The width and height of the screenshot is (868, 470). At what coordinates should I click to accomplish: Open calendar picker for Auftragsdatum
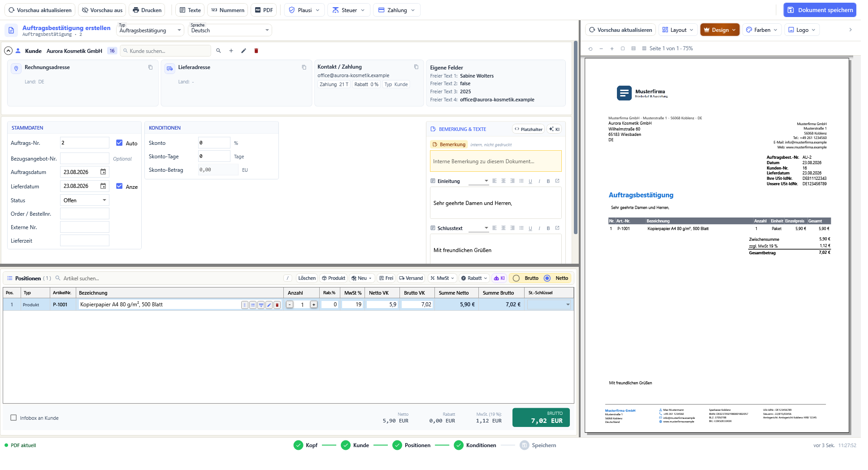coord(103,172)
